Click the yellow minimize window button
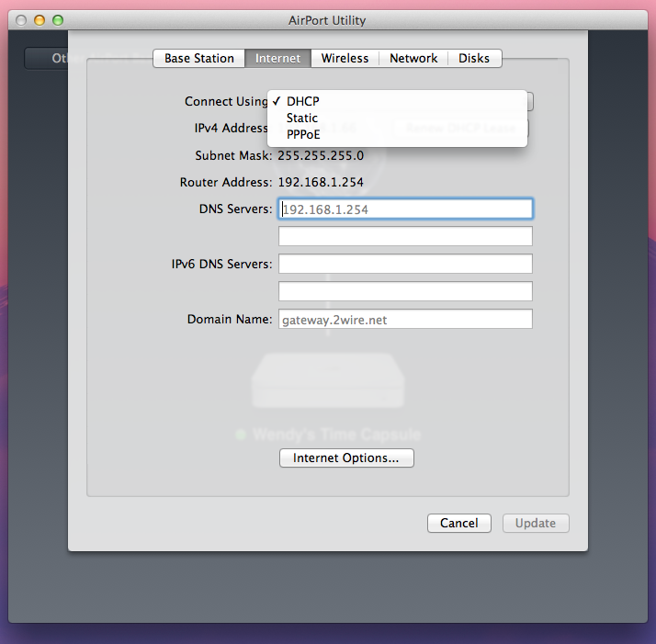Viewport: 656px width, 644px height. click(40, 20)
